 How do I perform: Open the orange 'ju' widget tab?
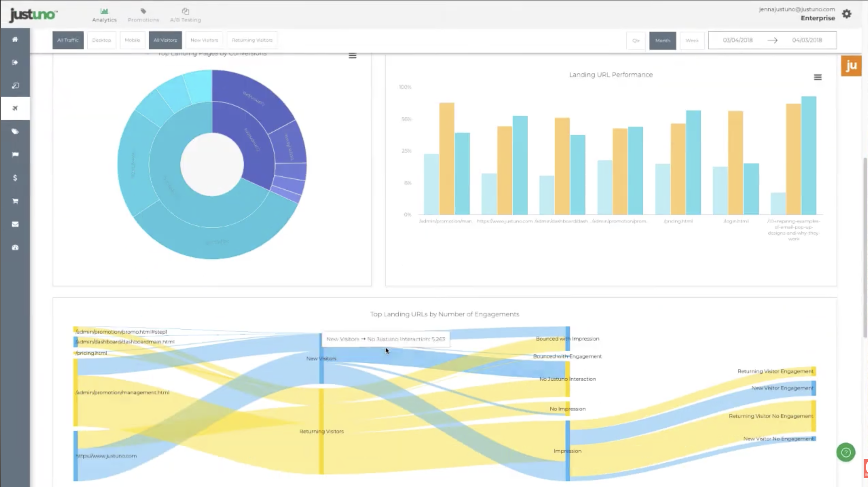851,65
